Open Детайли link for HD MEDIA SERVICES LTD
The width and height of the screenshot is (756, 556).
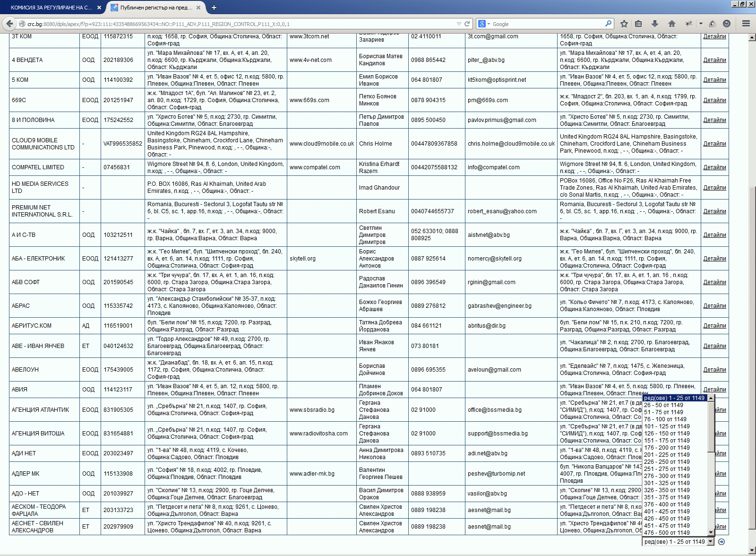coord(714,188)
